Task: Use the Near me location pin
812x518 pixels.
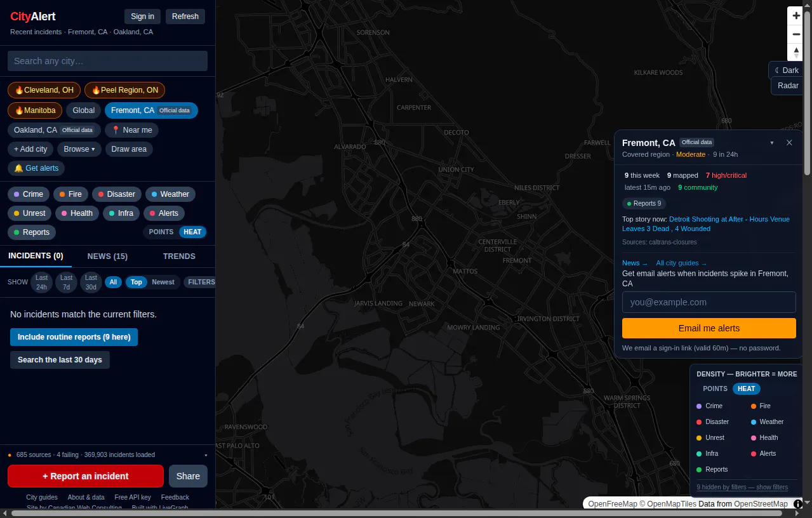Action: [x=131, y=130]
